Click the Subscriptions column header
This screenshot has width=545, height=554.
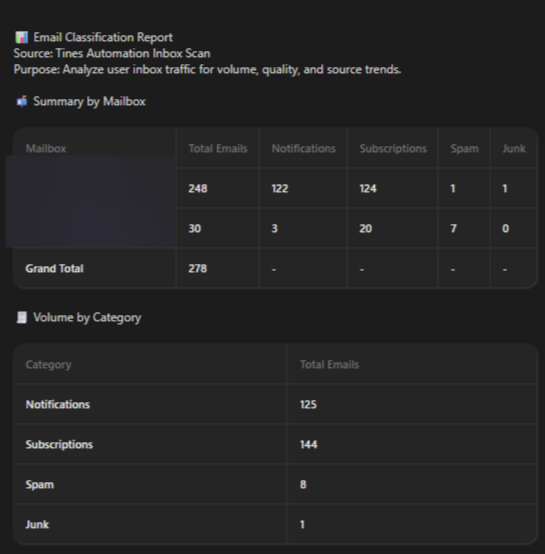[x=393, y=148]
